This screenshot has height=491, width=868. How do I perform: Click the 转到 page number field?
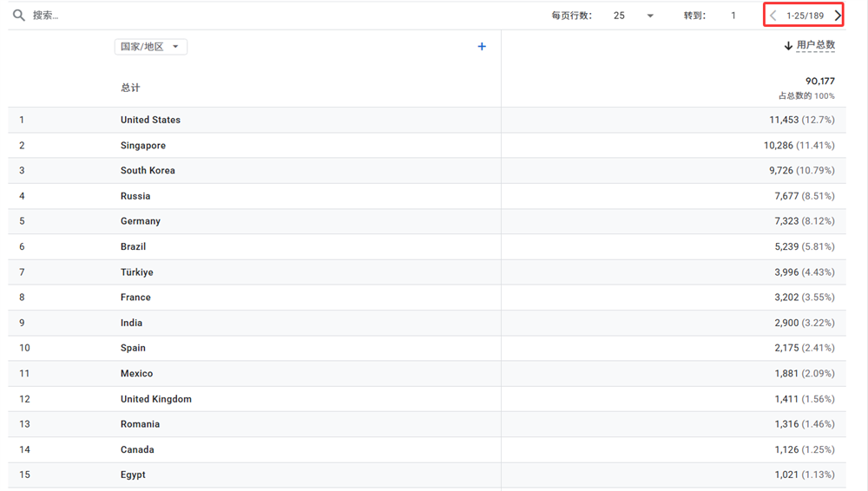click(x=733, y=16)
